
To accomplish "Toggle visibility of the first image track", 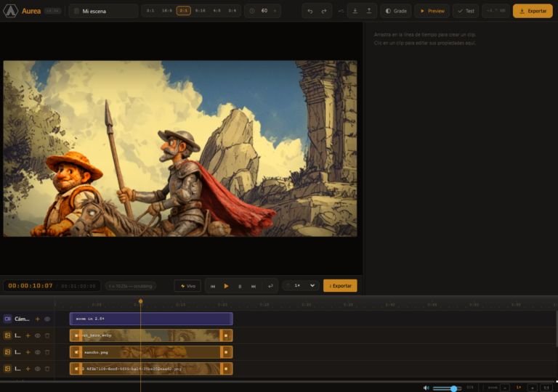I will pos(38,335).
